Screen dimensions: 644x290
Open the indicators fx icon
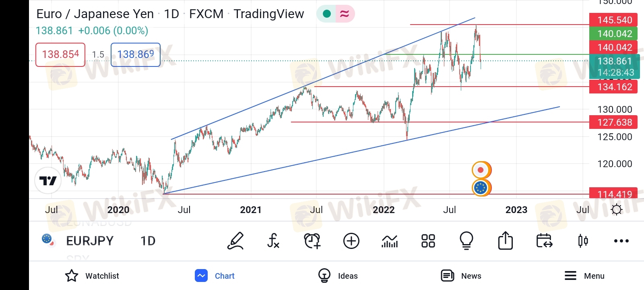[273, 241]
